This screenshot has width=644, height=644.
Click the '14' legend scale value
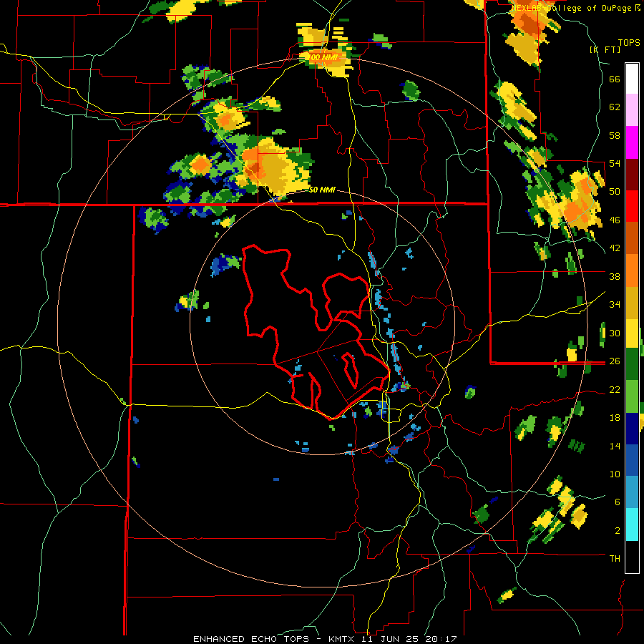click(615, 446)
